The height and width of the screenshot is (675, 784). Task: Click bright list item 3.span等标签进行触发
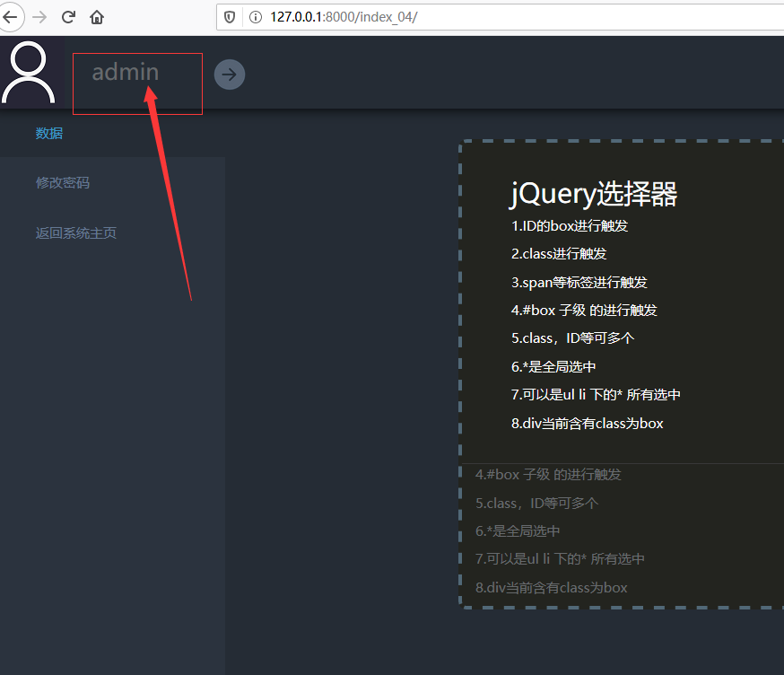(x=579, y=282)
